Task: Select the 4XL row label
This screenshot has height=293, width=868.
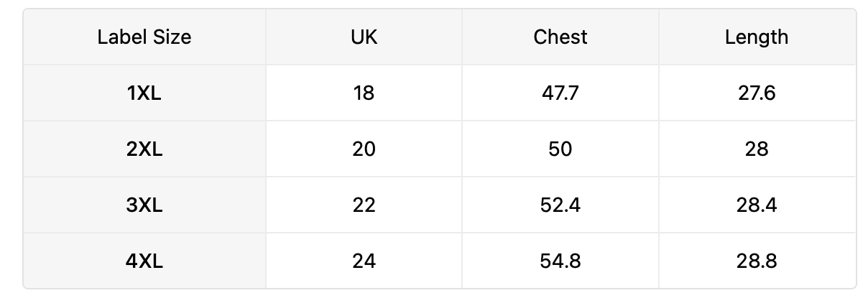Action: coord(144,261)
